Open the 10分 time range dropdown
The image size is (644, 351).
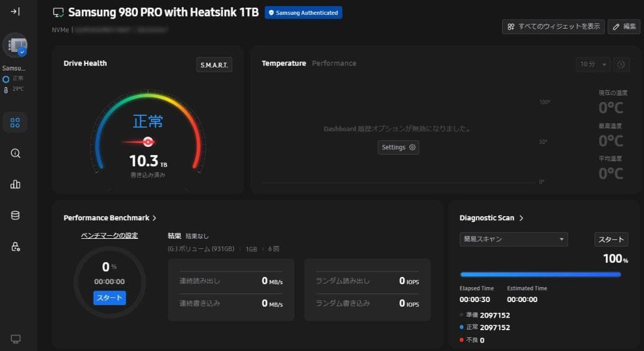(x=593, y=64)
